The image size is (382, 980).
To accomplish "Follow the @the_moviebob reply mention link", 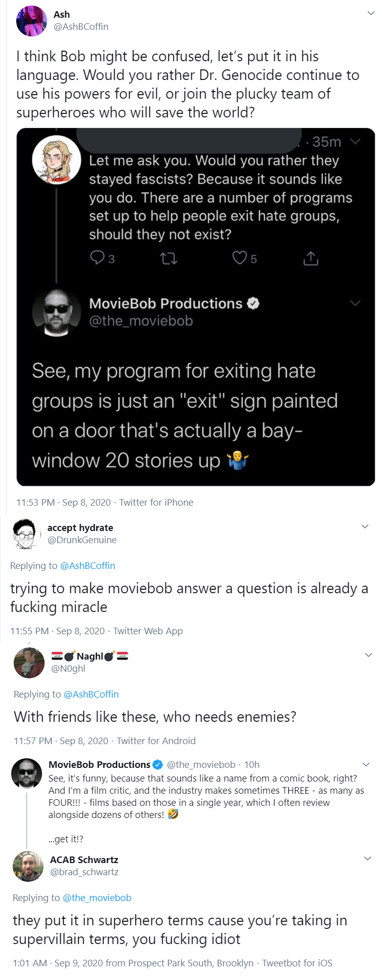I will coord(97,897).
